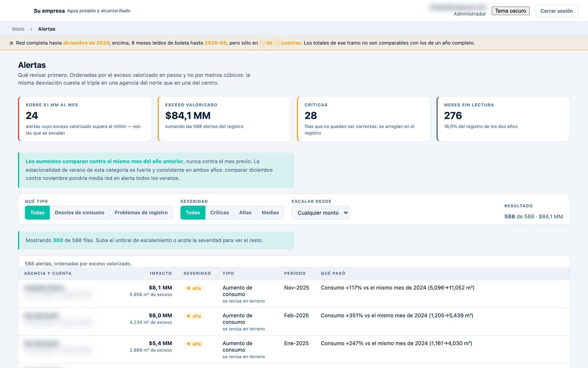Filter by Problemas de registro
The image size is (588, 368).
tap(141, 213)
